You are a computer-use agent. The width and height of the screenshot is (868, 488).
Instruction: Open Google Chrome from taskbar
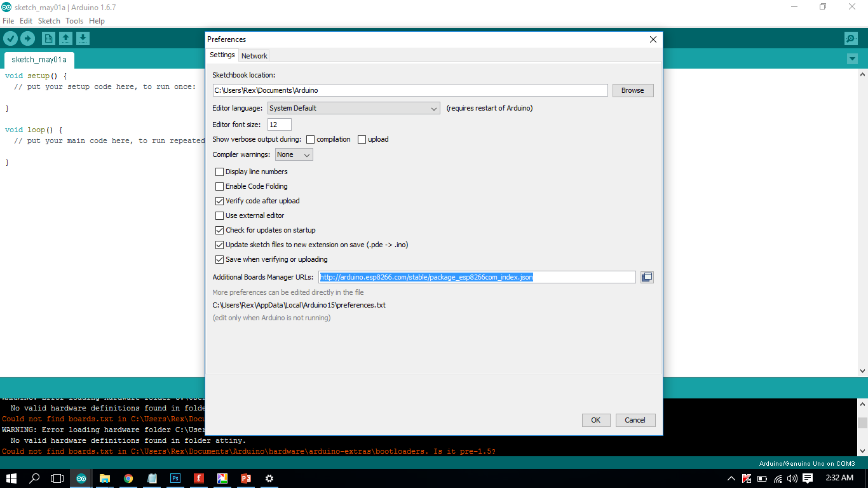[x=128, y=478]
